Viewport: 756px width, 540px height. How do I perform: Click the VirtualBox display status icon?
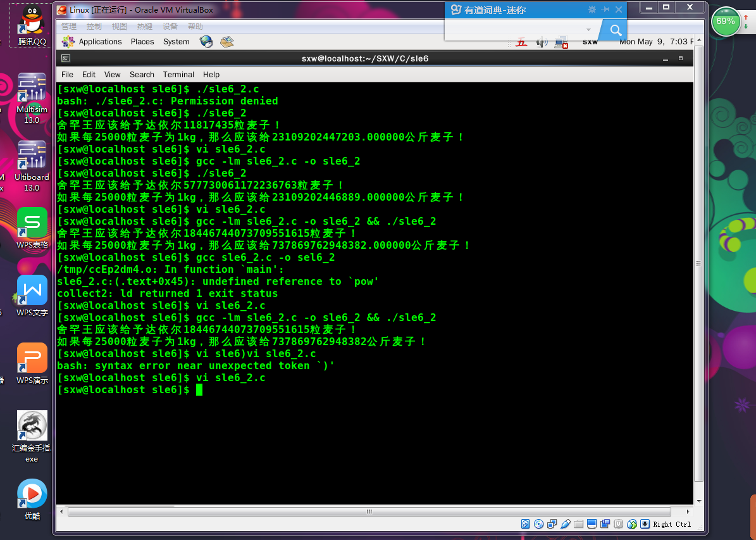(592, 524)
